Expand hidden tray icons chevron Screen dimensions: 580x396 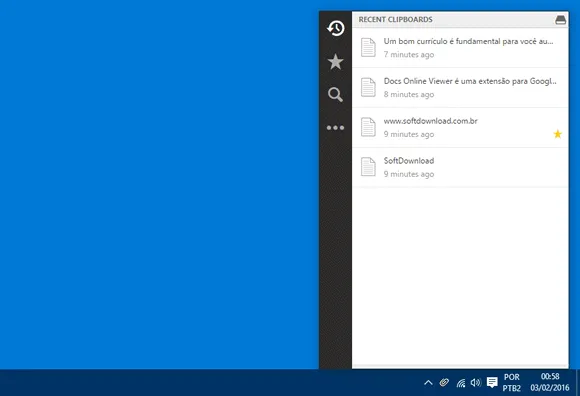[428, 383]
